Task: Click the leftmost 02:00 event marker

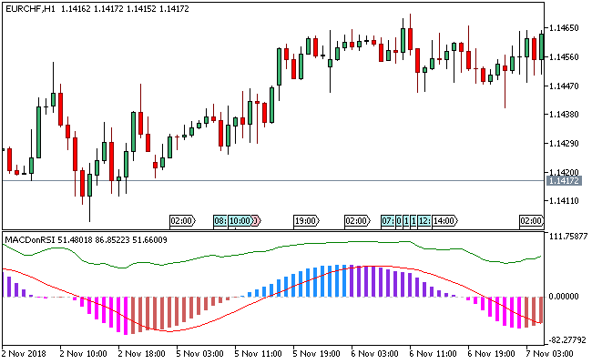Action: (x=182, y=220)
